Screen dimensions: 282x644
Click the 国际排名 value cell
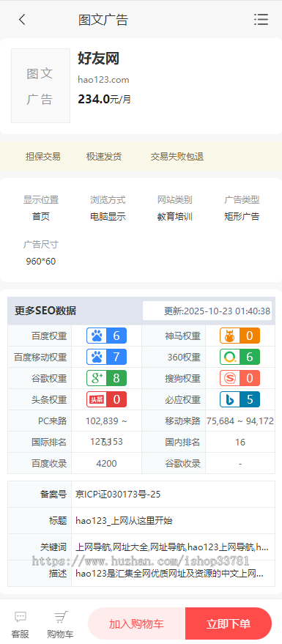click(x=106, y=443)
